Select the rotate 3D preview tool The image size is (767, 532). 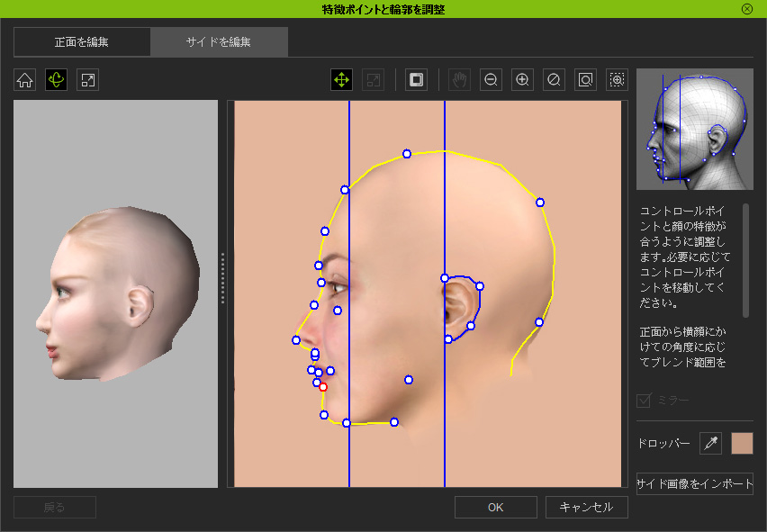click(x=56, y=80)
